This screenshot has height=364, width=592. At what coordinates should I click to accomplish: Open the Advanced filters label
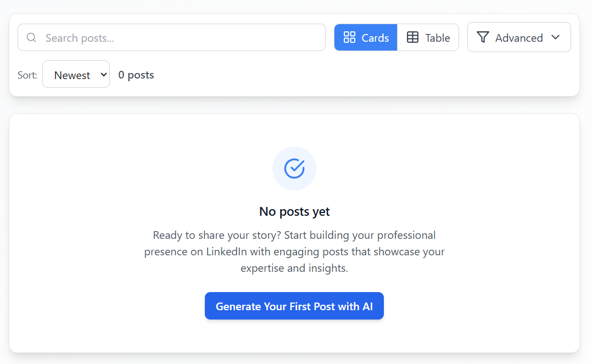[x=519, y=38]
